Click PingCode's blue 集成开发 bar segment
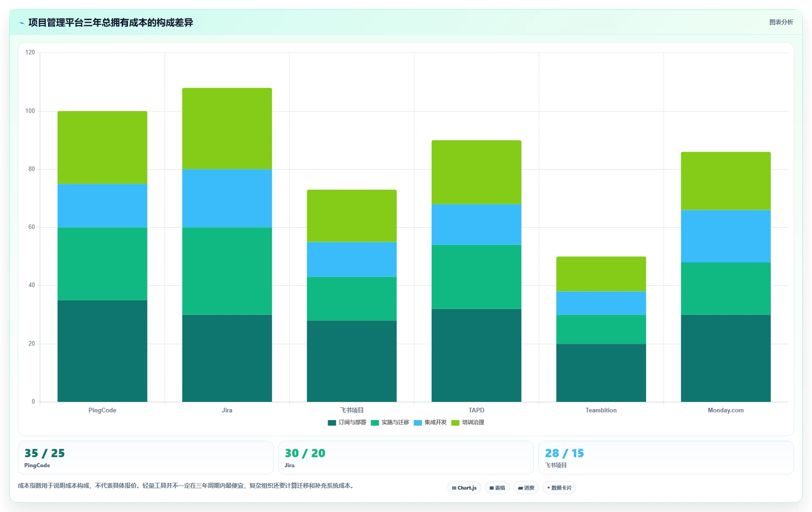The image size is (812, 512). tap(102, 206)
